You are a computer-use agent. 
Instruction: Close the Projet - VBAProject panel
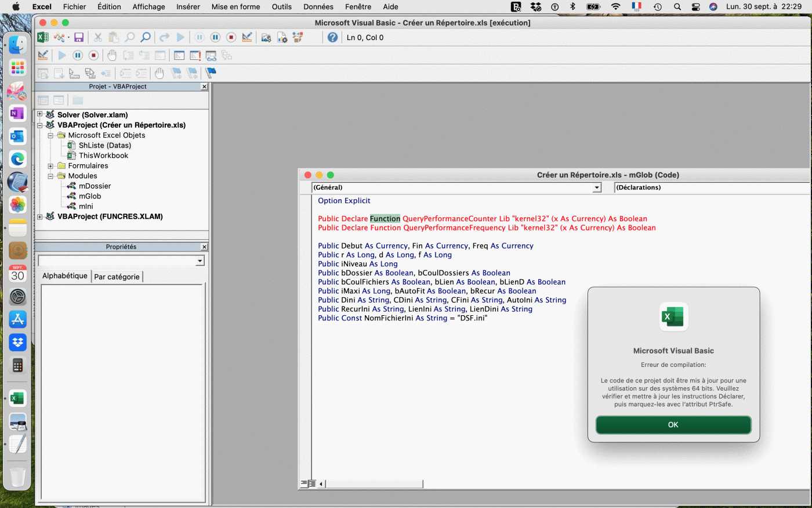point(204,87)
